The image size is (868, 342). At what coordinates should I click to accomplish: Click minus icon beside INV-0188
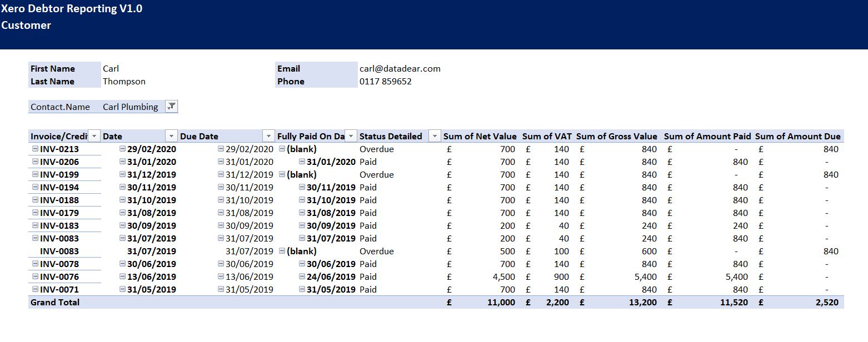coord(36,200)
